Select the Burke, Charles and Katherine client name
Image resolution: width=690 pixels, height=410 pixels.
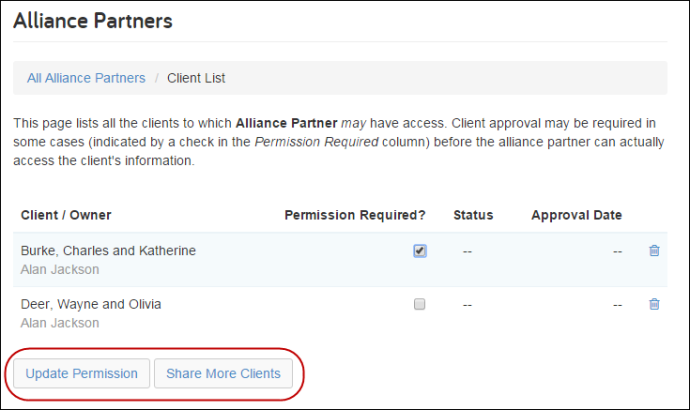pos(108,251)
